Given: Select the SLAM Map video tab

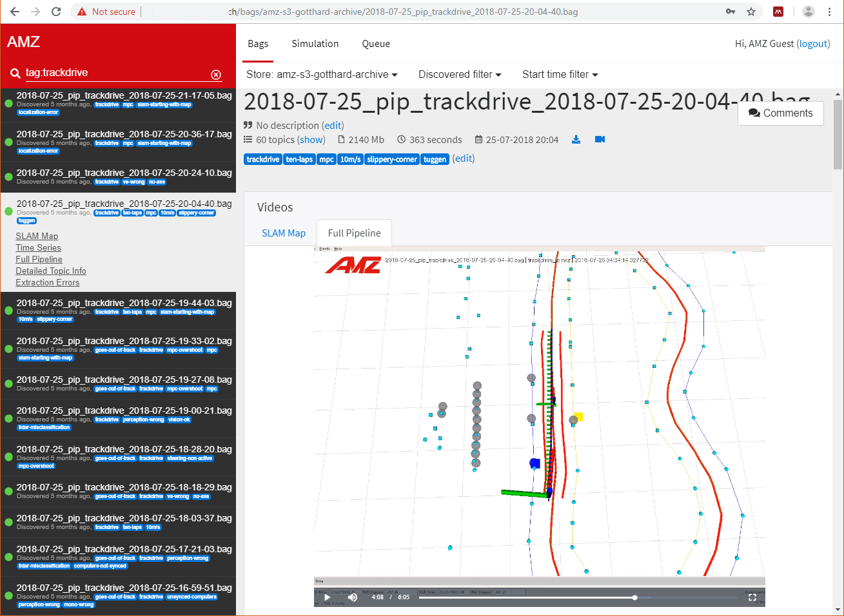Looking at the screenshot, I should 284,233.
